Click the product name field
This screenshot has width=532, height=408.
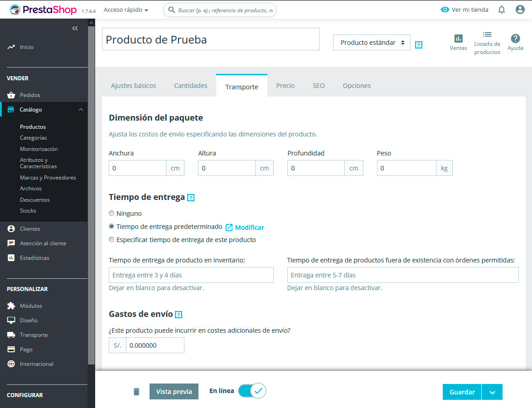pos(211,39)
